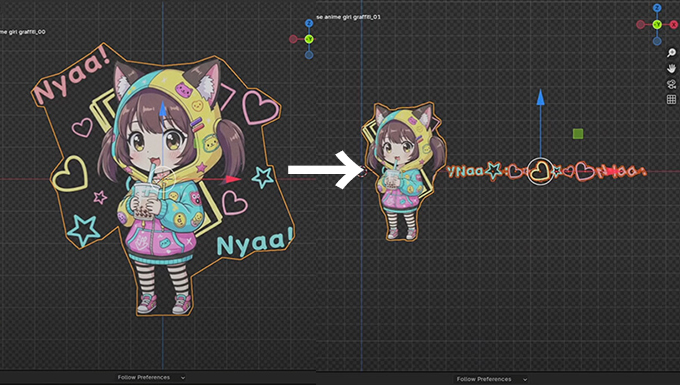Click negative X circle in left gizmo
The height and width of the screenshot is (385, 680).
click(293, 39)
